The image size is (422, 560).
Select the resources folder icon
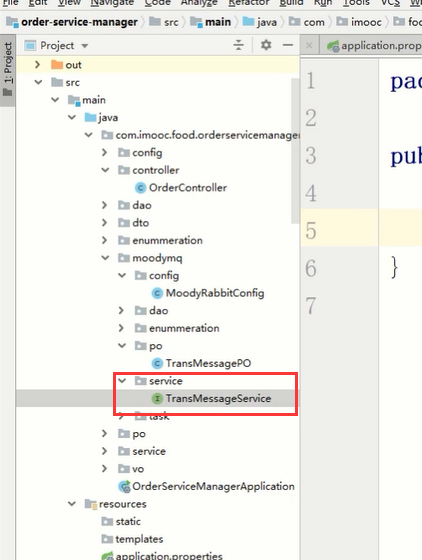point(91,504)
